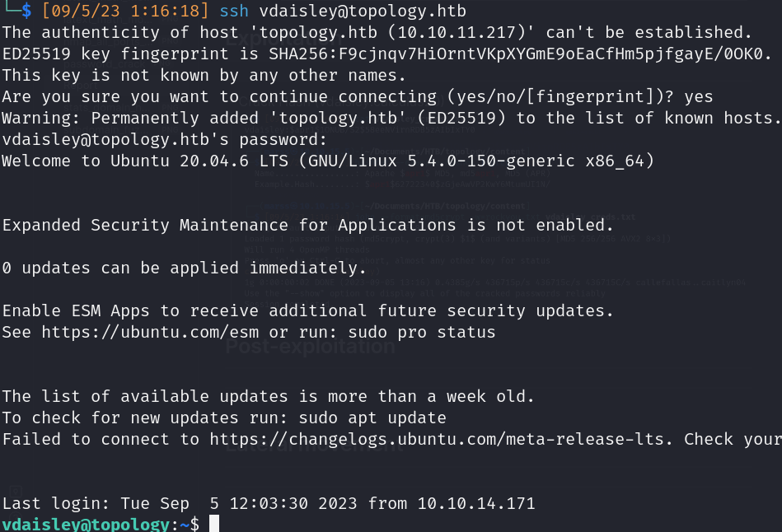The width and height of the screenshot is (782, 532).
Task: Open the https://ubuntu.com/esm link
Action: [131, 332]
